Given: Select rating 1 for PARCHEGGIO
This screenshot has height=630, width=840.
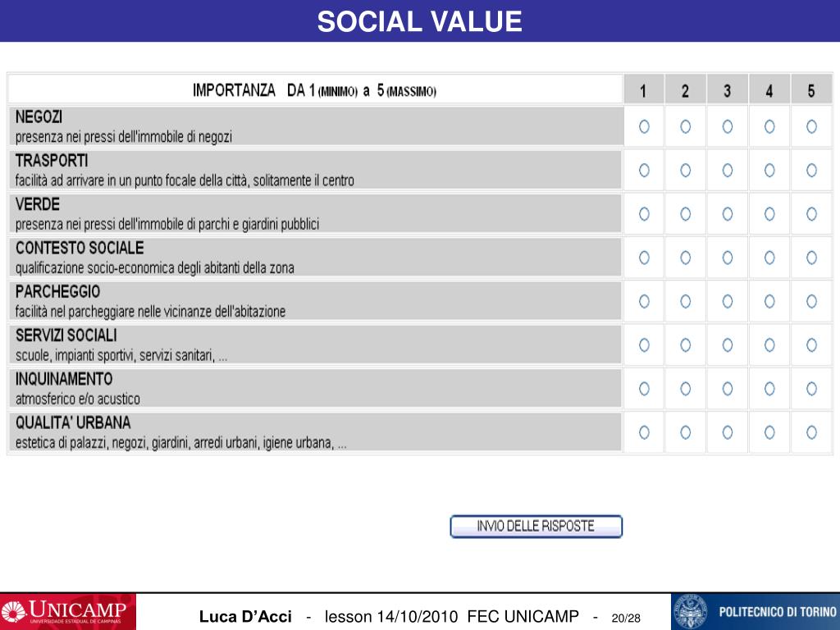Looking at the screenshot, I should point(644,302).
